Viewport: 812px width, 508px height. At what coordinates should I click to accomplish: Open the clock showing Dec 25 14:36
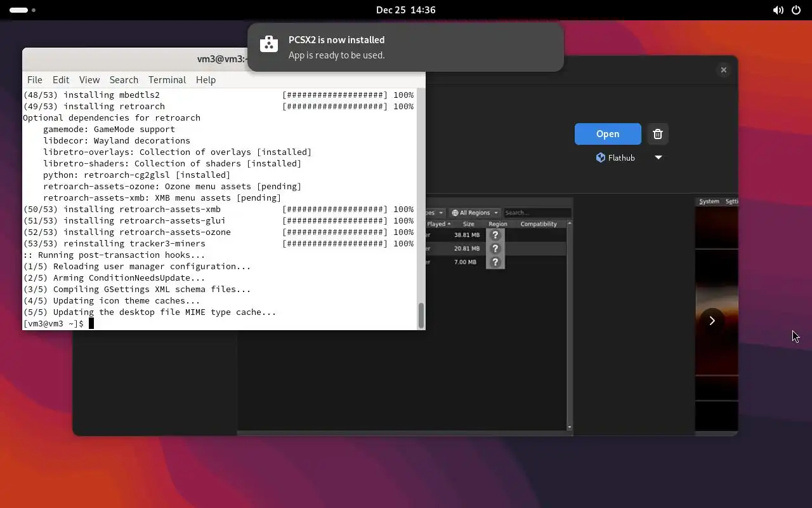pyautogui.click(x=405, y=10)
